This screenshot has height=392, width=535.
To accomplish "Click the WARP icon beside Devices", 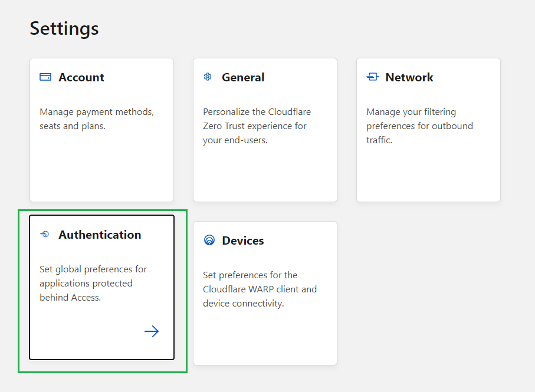I will click(x=209, y=241).
